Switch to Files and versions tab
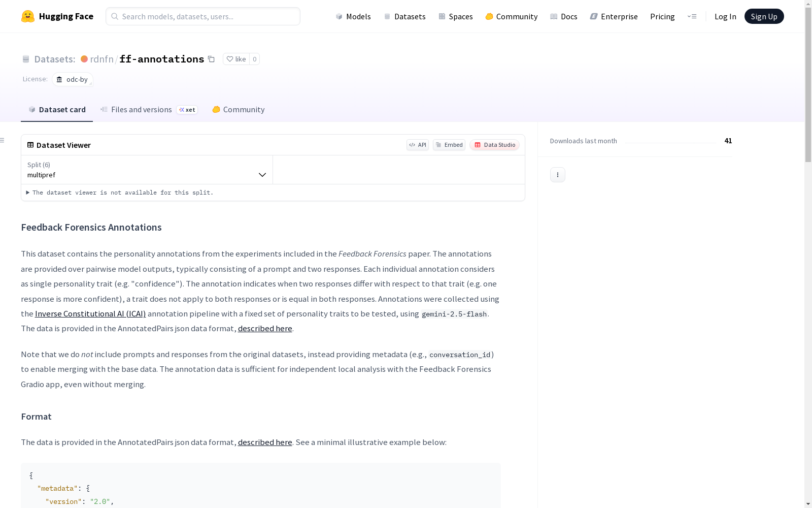Image resolution: width=812 pixels, height=508 pixels. [149, 110]
